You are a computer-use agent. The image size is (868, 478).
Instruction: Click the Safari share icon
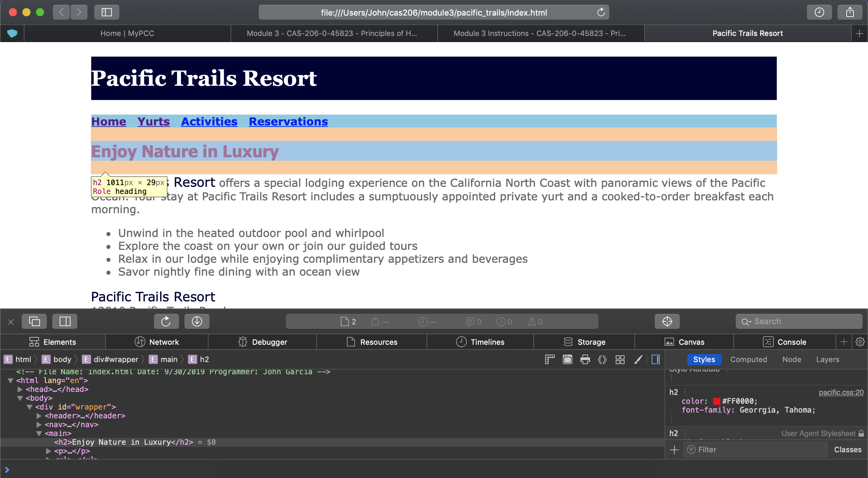850,13
